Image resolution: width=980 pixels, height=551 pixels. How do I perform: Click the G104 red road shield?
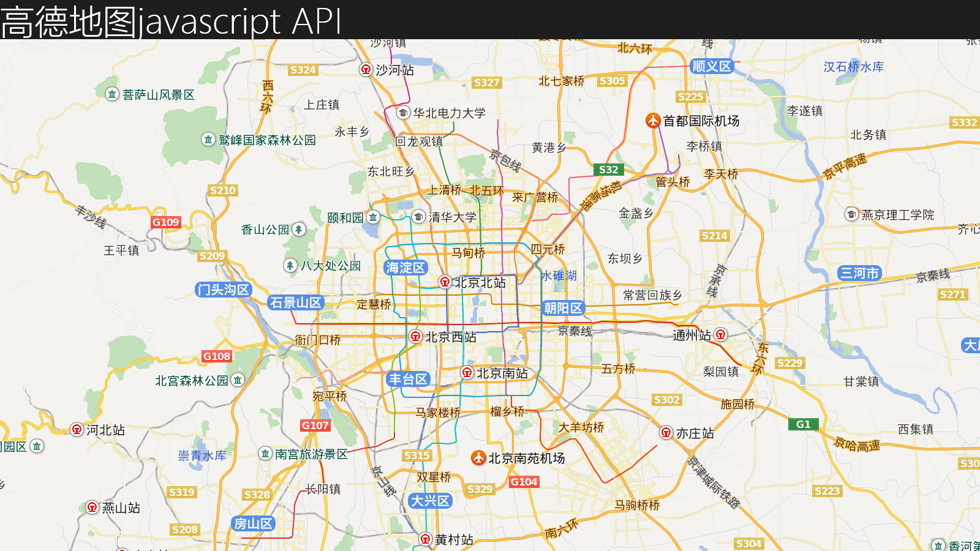coord(524,482)
